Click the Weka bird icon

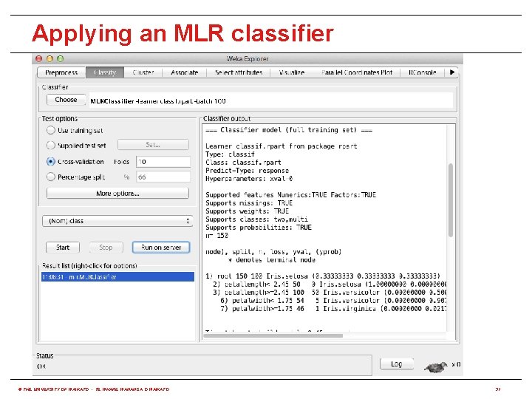pos(436,366)
